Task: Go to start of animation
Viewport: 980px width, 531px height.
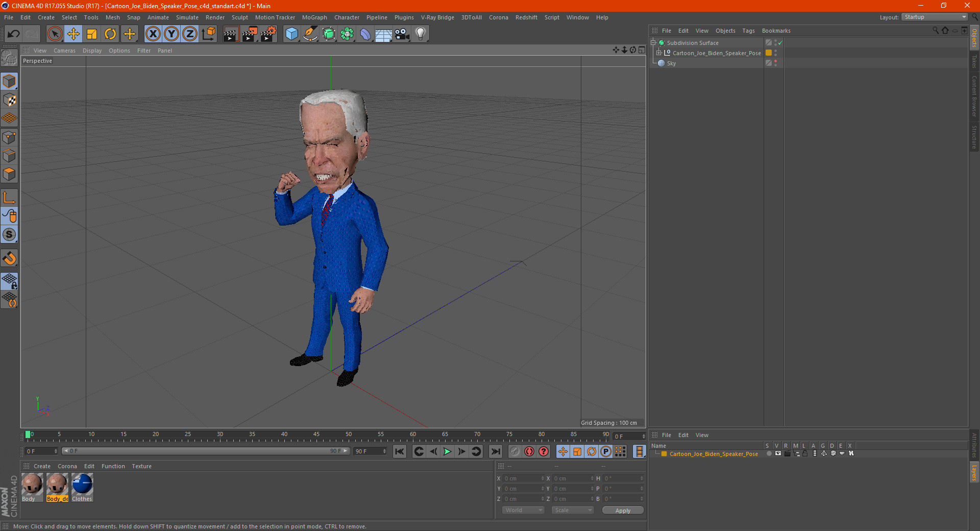Action: click(x=400, y=451)
